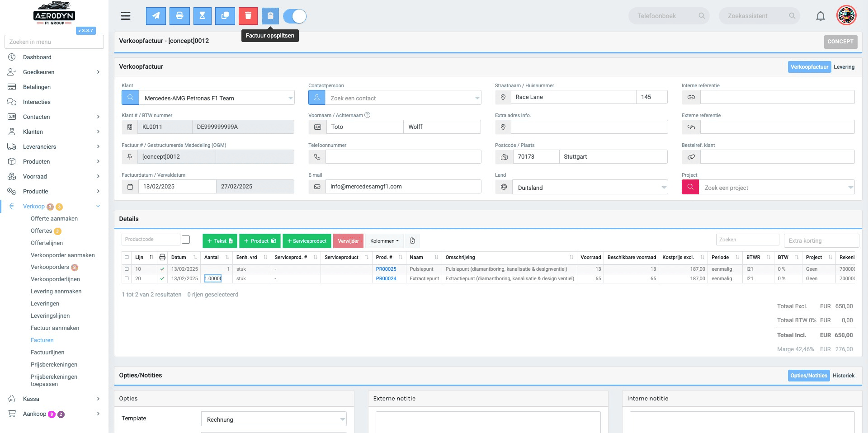Click the Extra korting input field

point(821,240)
